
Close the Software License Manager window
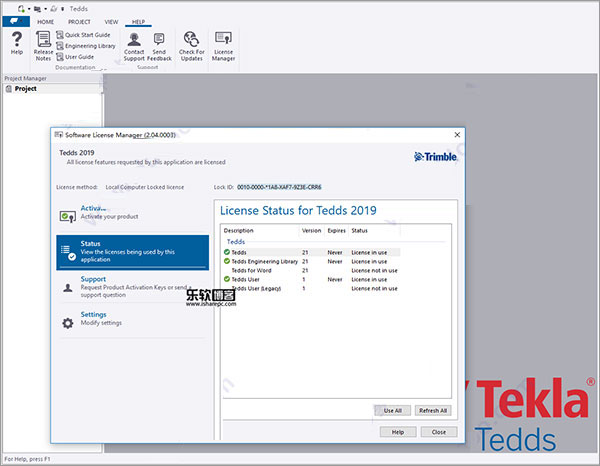457,135
